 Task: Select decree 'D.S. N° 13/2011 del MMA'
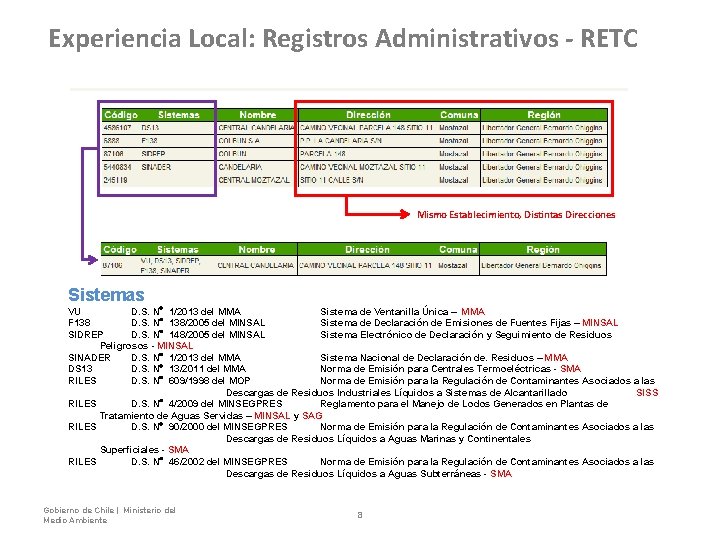coord(188,369)
